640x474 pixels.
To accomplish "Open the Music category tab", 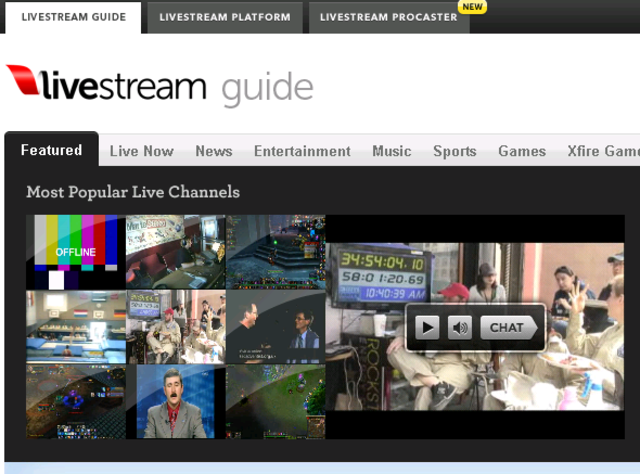I will click(x=391, y=151).
